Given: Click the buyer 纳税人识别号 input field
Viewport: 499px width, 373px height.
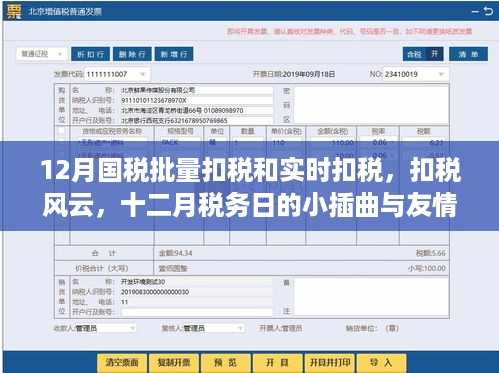Looking at the screenshot, I should point(197,100).
